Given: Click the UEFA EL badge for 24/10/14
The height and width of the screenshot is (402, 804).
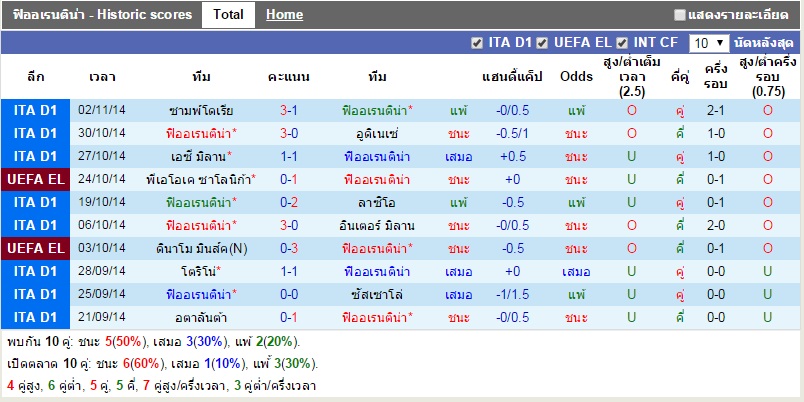Looking at the screenshot, I should [x=36, y=179].
